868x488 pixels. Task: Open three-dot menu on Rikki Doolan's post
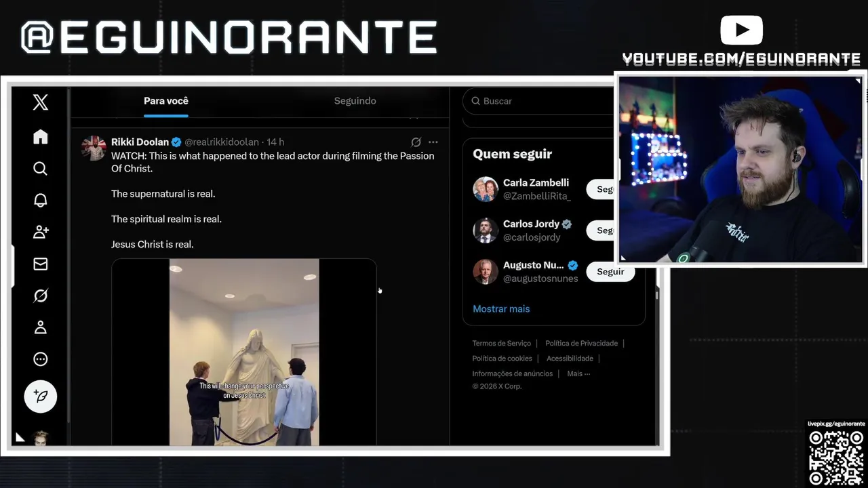click(x=433, y=142)
